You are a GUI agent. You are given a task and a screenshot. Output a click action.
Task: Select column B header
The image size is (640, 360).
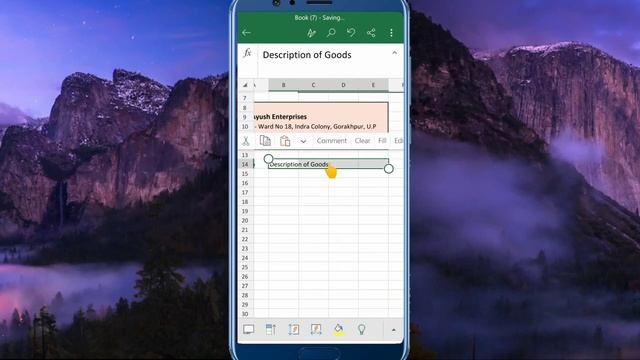pos(283,85)
